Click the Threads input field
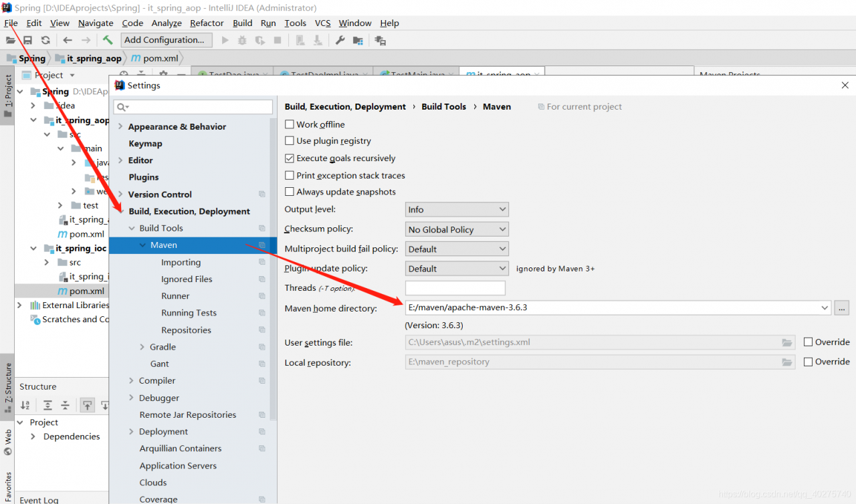 point(455,288)
